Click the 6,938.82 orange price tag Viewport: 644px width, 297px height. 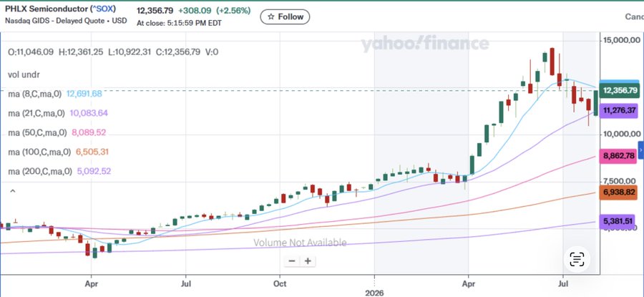pyautogui.click(x=620, y=193)
